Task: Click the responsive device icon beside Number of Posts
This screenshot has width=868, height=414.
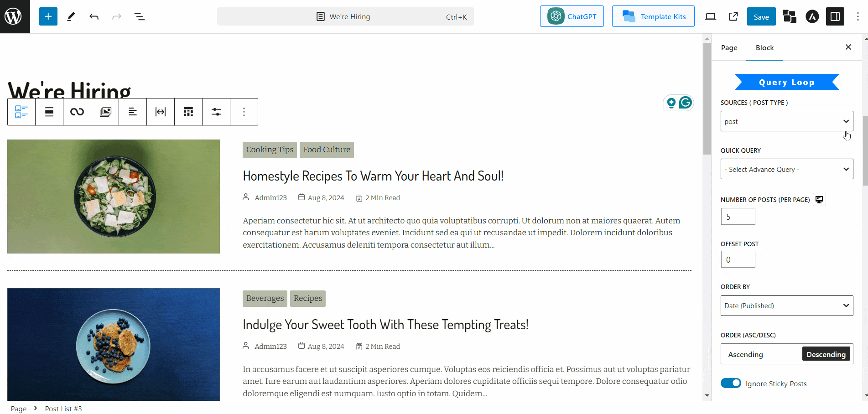Action: [819, 200]
